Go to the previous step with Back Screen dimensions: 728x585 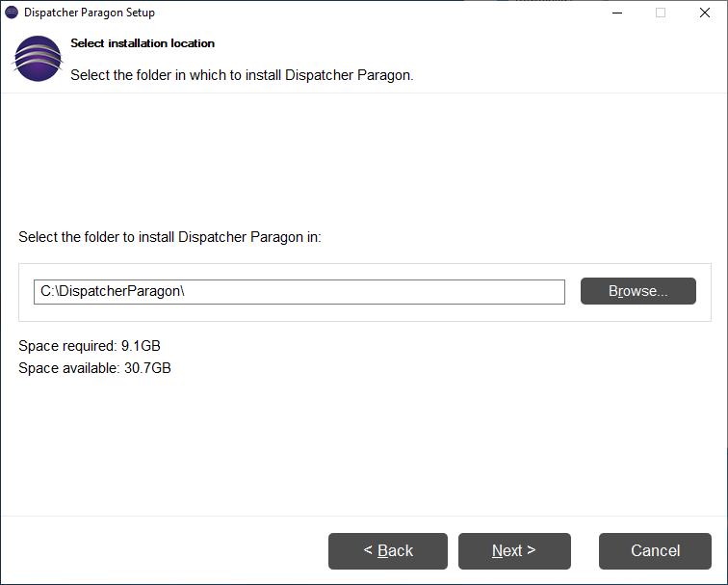(x=387, y=551)
